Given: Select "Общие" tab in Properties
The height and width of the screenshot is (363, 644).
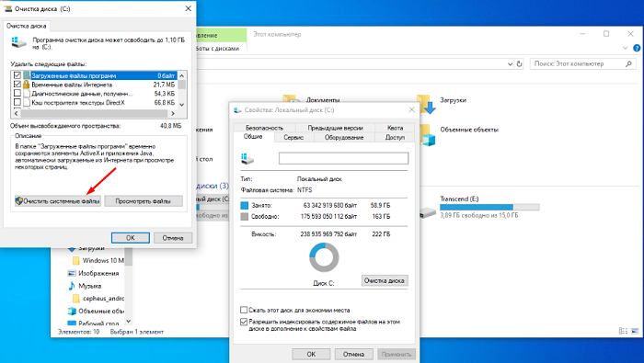Looking at the screenshot, I should [253, 137].
